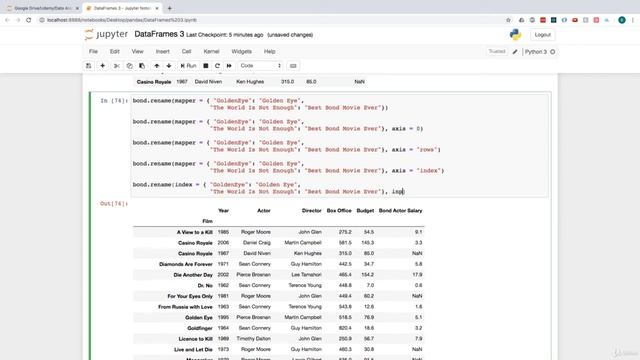Restart the kernel with circular arrow
This screenshot has width=640, height=360.
(x=217, y=66)
